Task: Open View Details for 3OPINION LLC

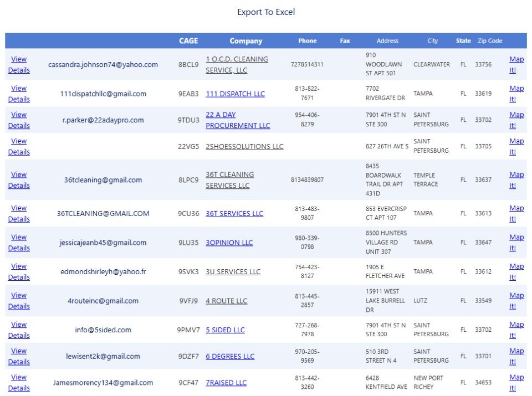Action: click(19, 243)
